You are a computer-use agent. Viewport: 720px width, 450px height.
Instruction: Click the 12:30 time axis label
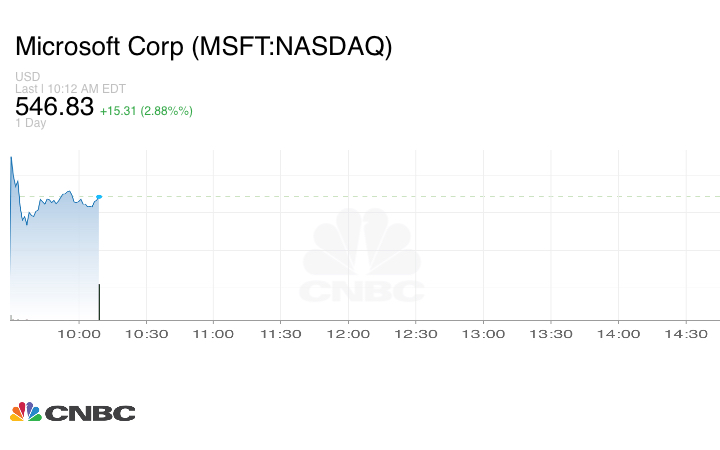click(x=416, y=334)
